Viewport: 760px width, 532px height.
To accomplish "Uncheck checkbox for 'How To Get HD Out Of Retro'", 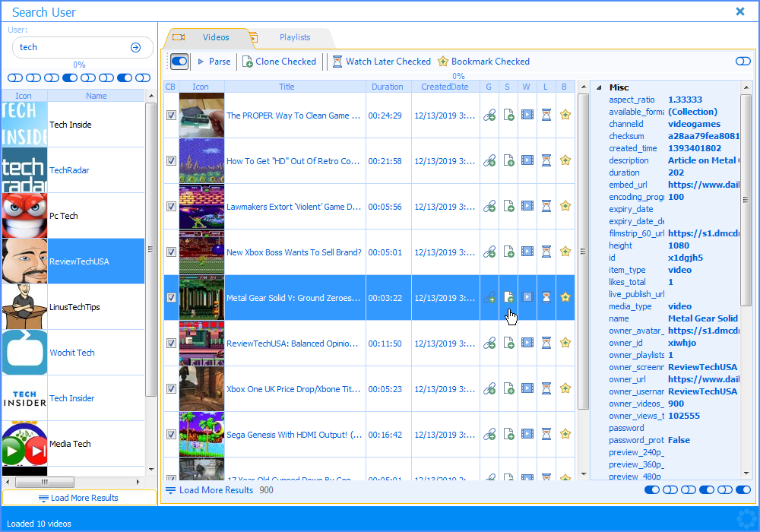I will [171, 161].
